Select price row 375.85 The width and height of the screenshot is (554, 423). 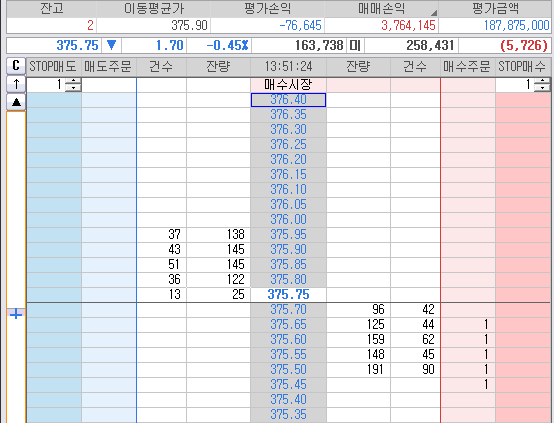(288, 265)
